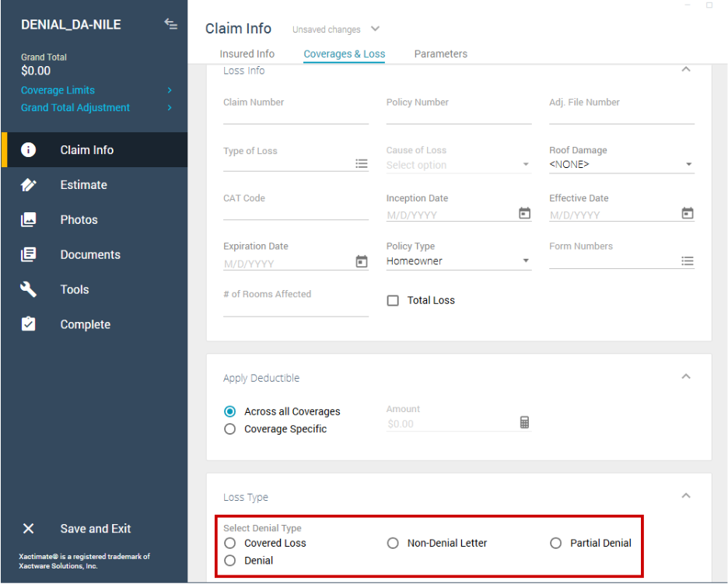The height and width of the screenshot is (584, 728).
Task: Open the Type of Loss list icon
Action: click(362, 163)
